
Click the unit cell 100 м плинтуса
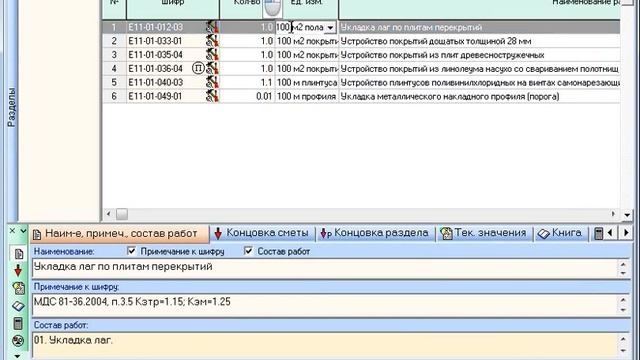pyautogui.click(x=307, y=82)
